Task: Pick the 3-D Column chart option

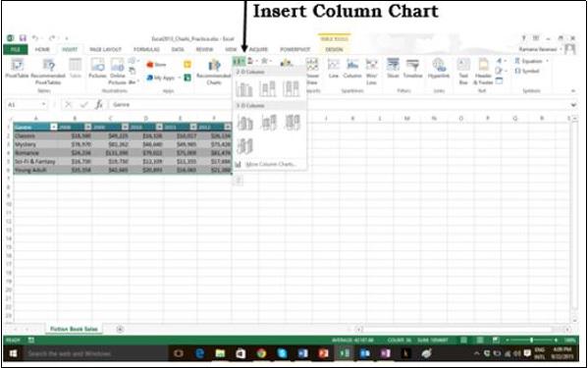Action: click(244, 146)
